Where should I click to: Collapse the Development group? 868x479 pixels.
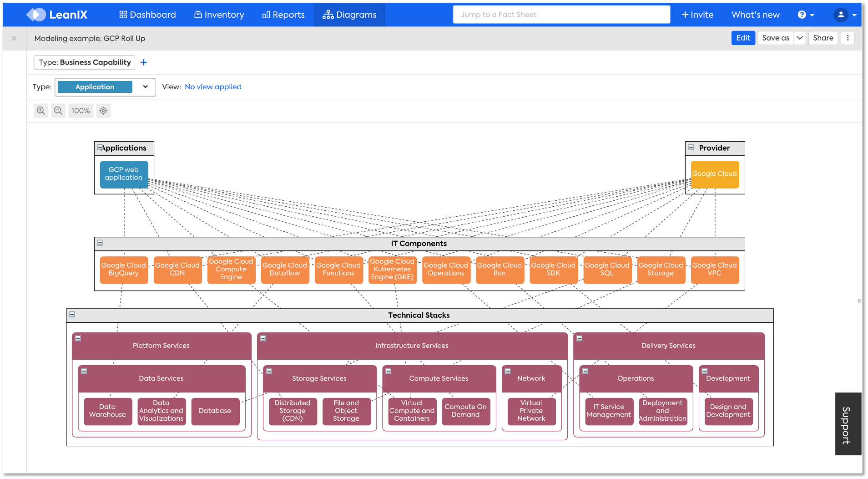tap(705, 371)
